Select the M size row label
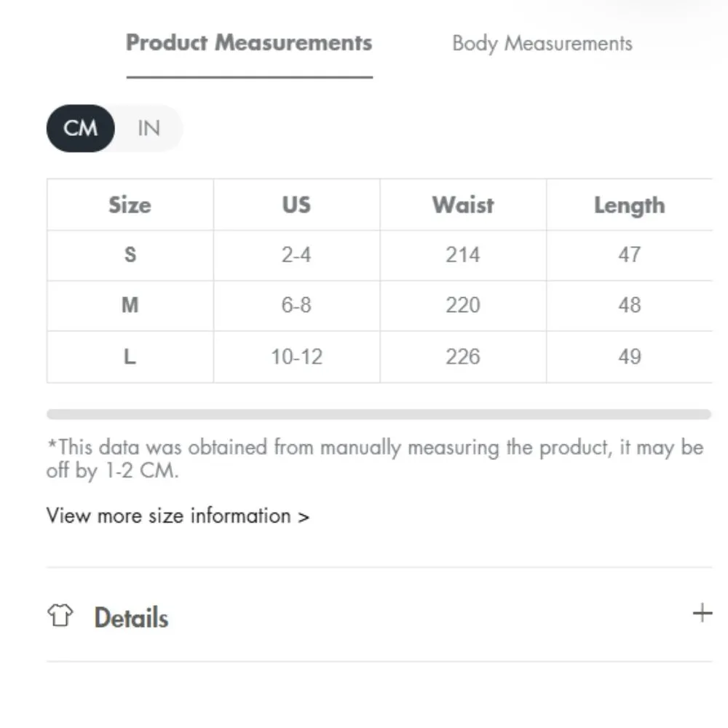 click(130, 305)
